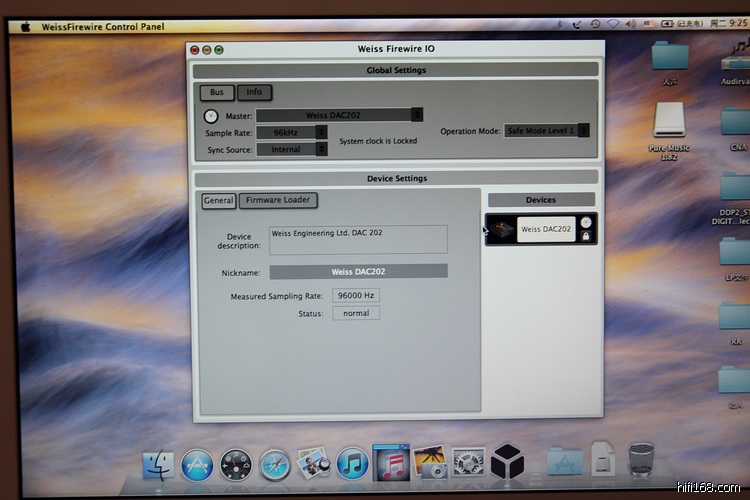Expand the Master device dropdown
This screenshot has width=750, height=500.
click(x=339, y=115)
